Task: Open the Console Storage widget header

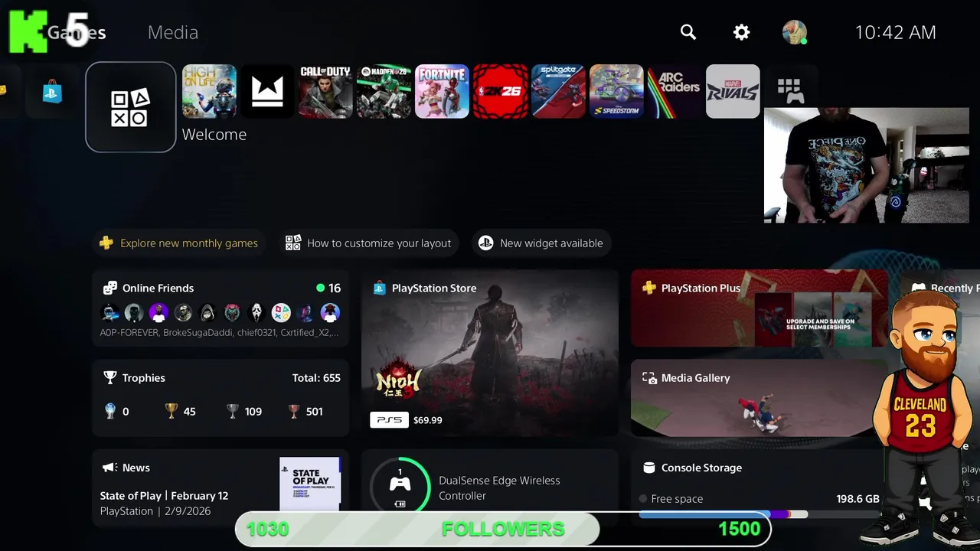Action: point(693,468)
